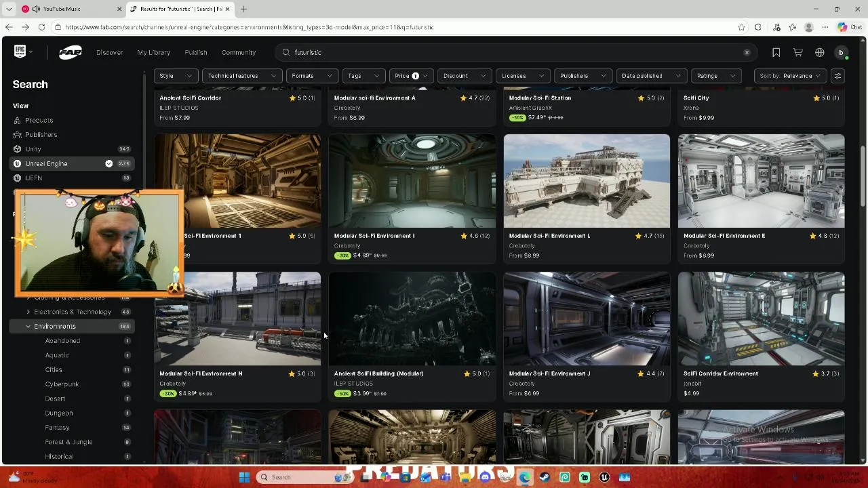Select the Products view option
The image size is (868, 488).
[39, 120]
